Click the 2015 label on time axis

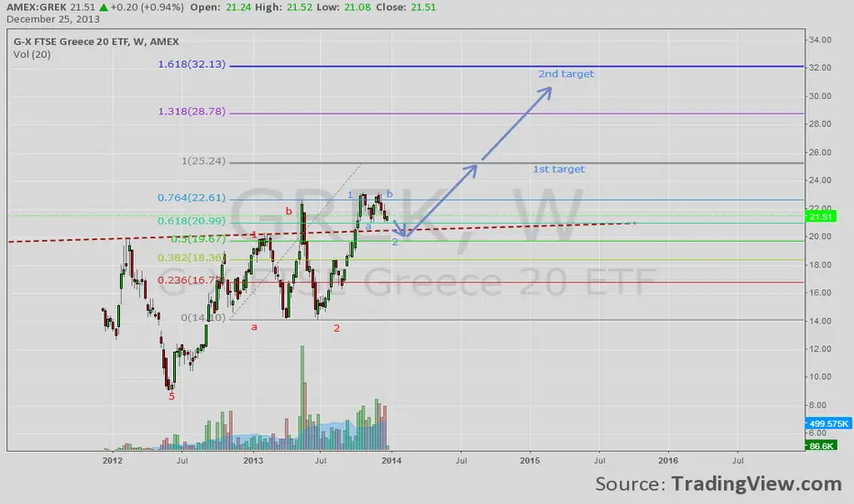coord(530,460)
